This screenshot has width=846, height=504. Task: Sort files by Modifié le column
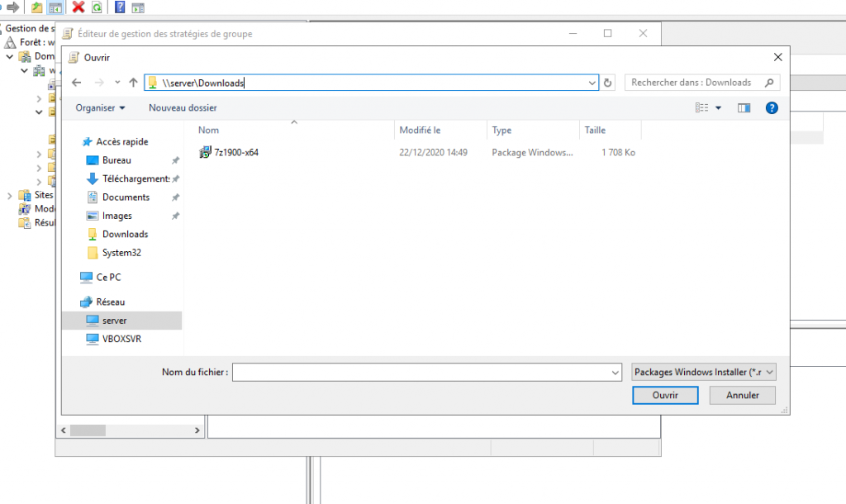pyautogui.click(x=420, y=131)
